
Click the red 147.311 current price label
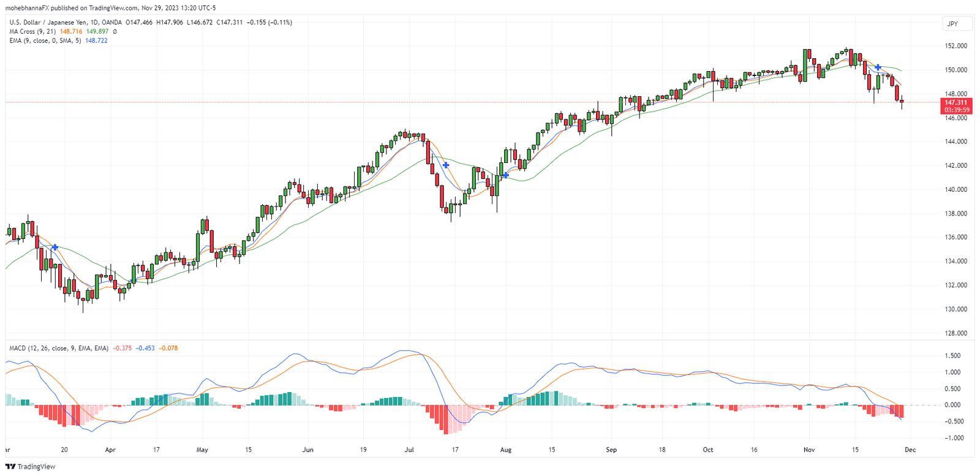click(x=956, y=102)
